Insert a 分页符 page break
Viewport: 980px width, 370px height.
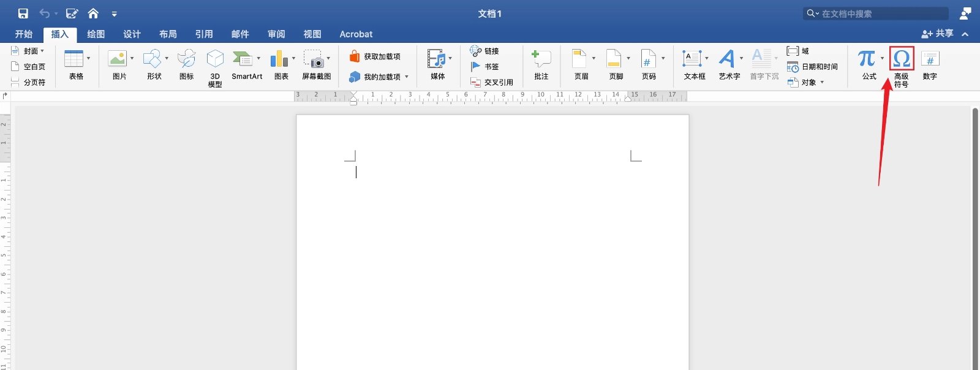(x=28, y=82)
